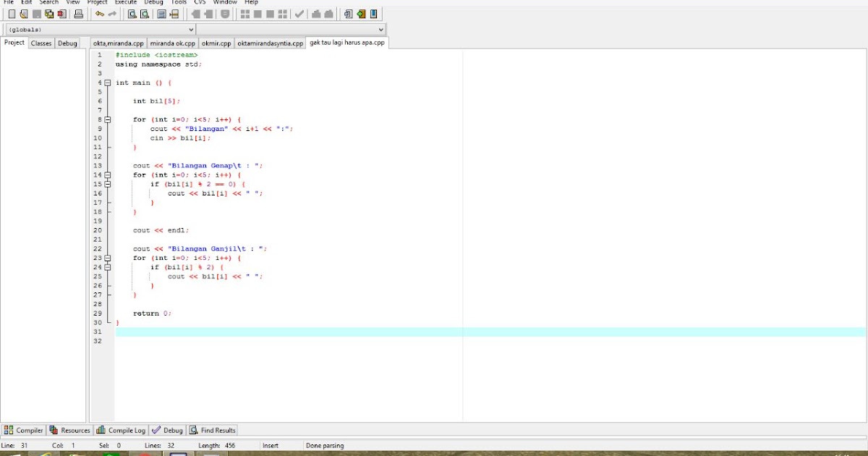This screenshot has height=456, width=868.
Task: Click the window-with-arrow icon near toolbar end
Action: (x=349, y=14)
